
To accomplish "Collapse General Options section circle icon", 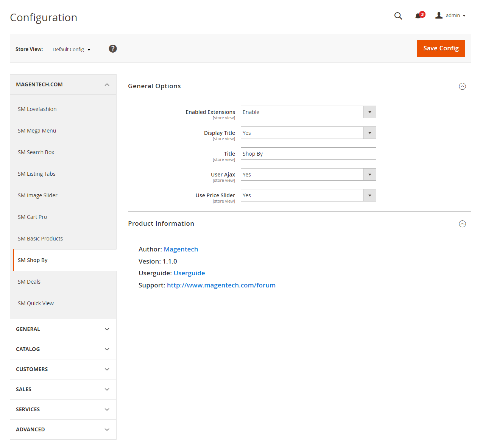I will (462, 86).
